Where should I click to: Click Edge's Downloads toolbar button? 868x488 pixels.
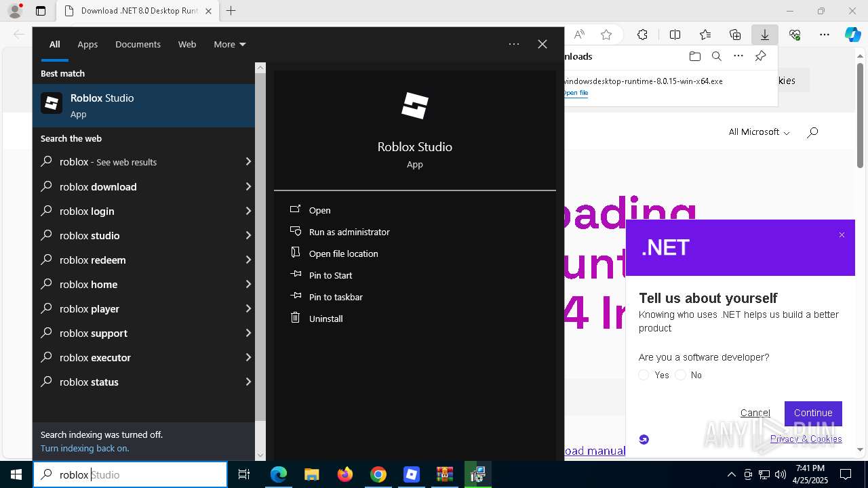pyautogui.click(x=765, y=35)
